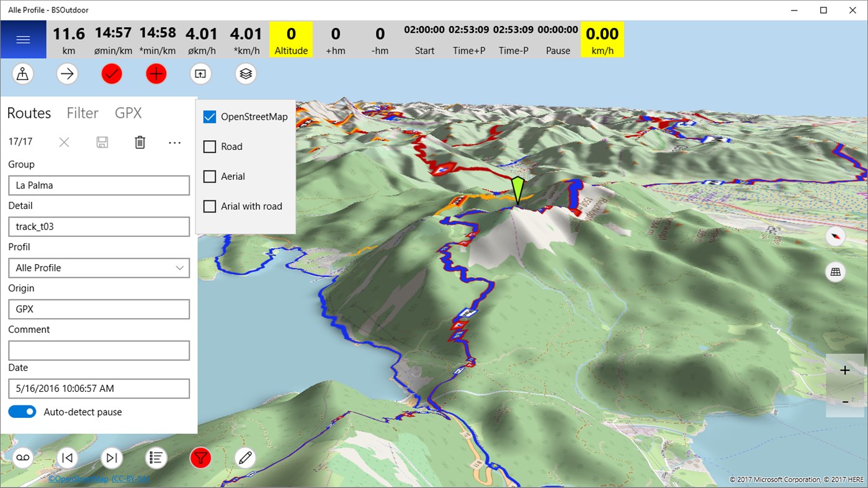The height and width of the screenshot is (488, 868).
Task: Cancel route edit with X icon
Action: (x=65, y=143)
